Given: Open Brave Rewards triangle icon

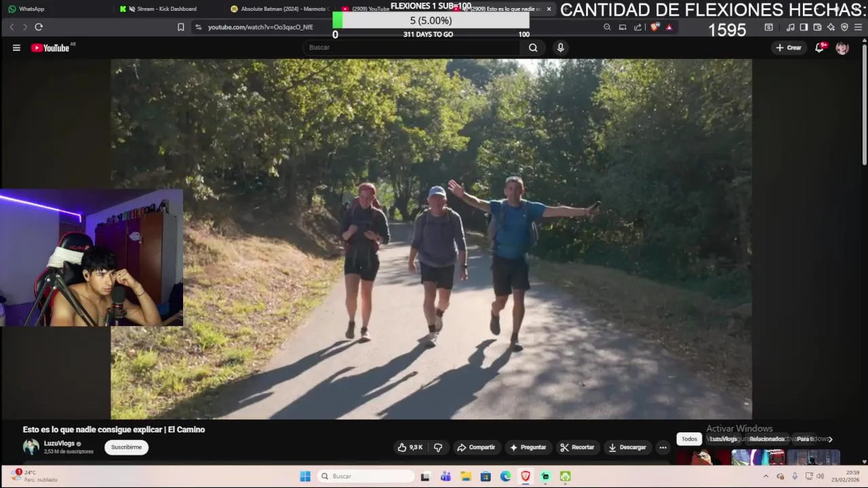Looking at the screenshot, I should tap(669, 27).
